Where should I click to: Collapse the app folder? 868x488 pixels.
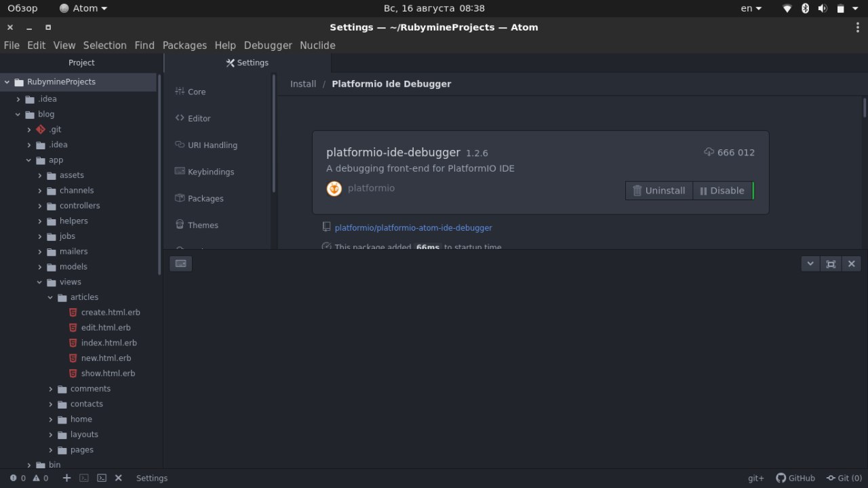(x=29, y=160)
